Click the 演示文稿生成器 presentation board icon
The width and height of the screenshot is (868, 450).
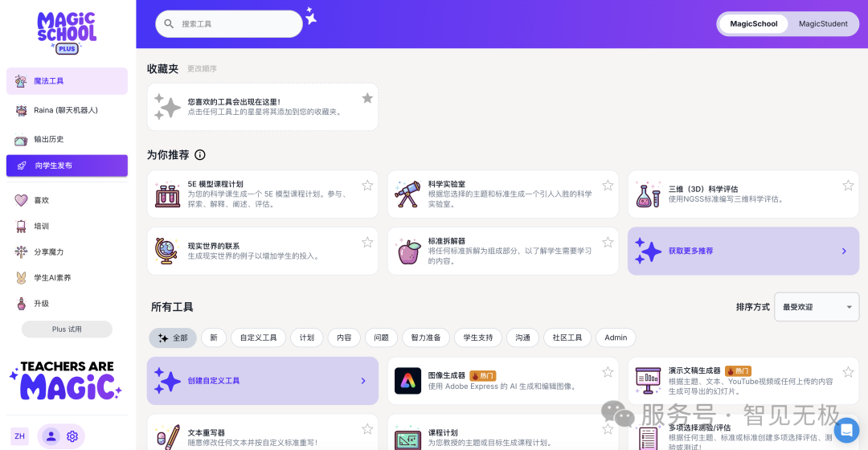(x=648, y=381)
